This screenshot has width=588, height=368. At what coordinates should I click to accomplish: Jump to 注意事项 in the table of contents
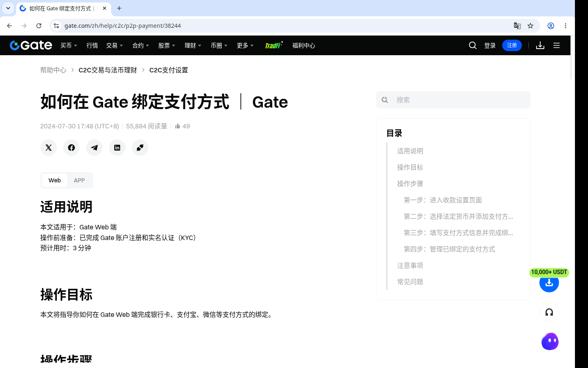click(x=410, y=265)
